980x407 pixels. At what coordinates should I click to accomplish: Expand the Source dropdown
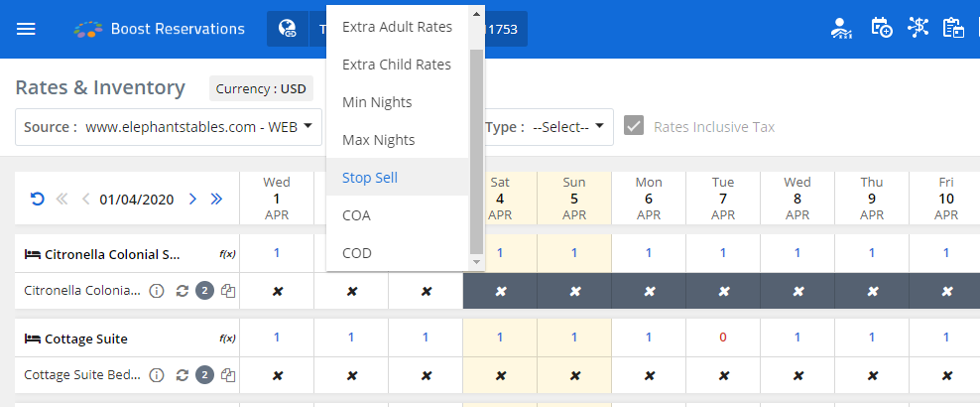pos(169,127)
